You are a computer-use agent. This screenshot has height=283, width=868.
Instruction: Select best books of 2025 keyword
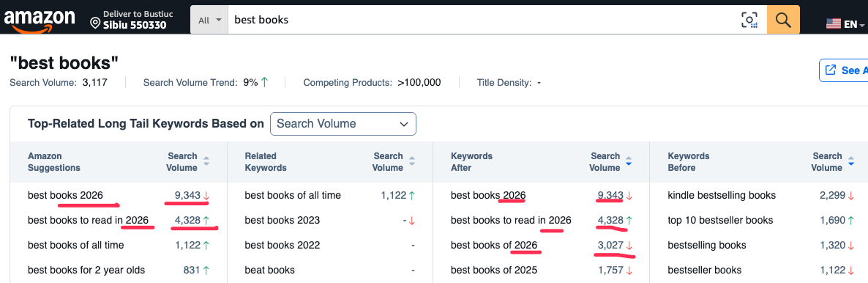494,271
